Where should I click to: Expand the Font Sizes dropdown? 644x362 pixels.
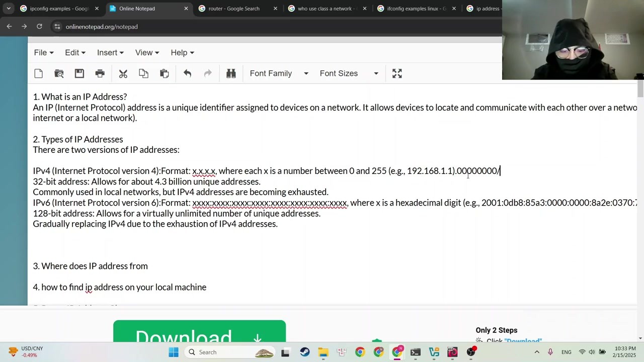click(x=349, y=73)
